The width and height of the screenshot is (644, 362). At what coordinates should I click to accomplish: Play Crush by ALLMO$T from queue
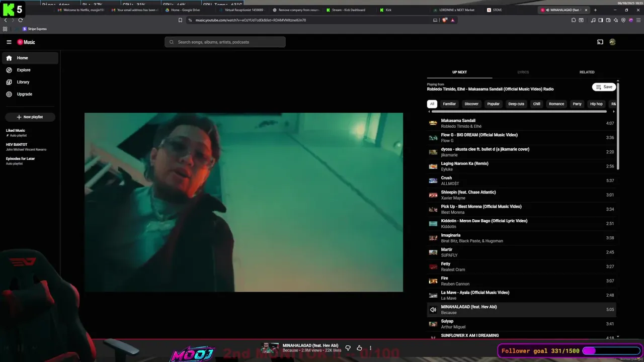(521, 180)
